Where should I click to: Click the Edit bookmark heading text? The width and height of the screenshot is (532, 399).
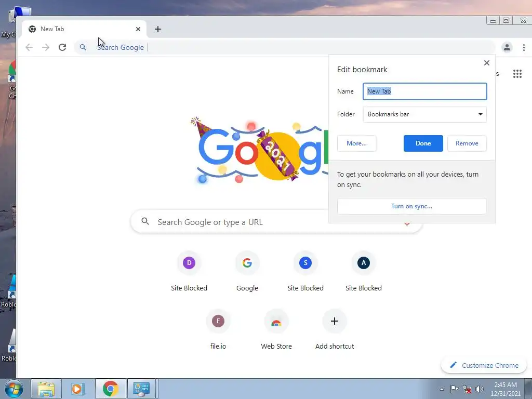[362, 70]
